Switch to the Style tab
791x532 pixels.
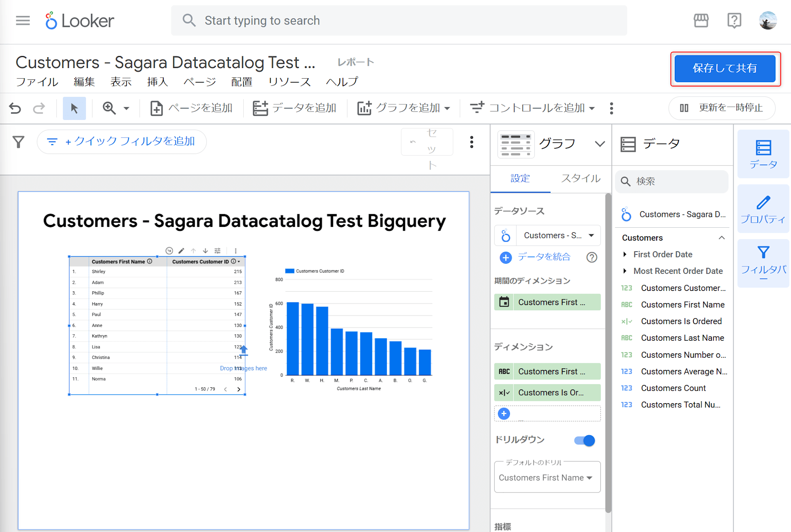point(581,178)
